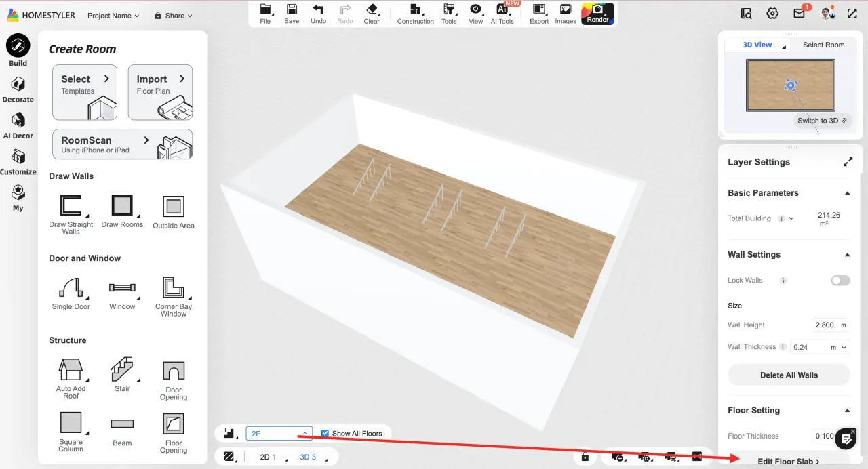Viewport: 868px width, 469px height.
Task: Choose the Single Door element
Action: [71, 293]
